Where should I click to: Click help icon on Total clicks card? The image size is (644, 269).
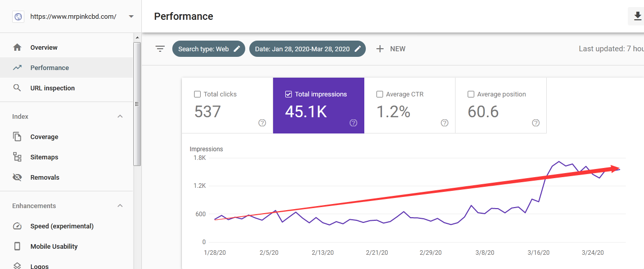pyautogui.click(x=262, y=123)
